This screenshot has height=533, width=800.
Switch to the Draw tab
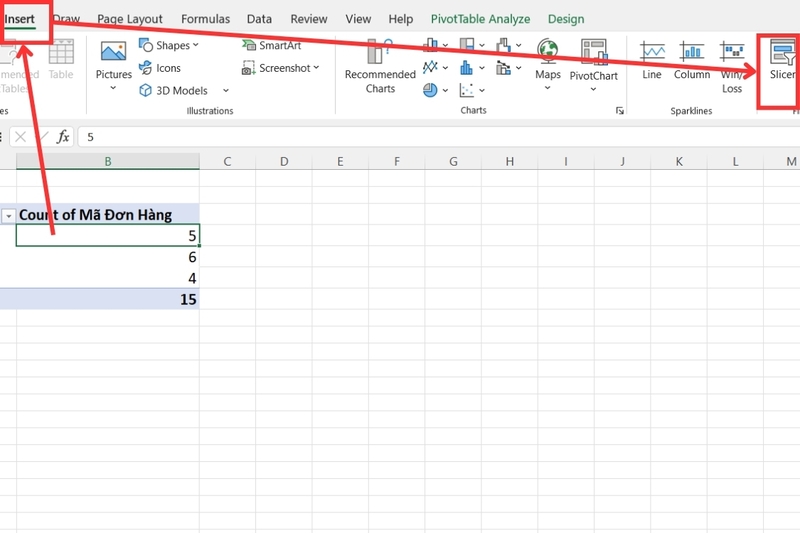click(66, 19)
